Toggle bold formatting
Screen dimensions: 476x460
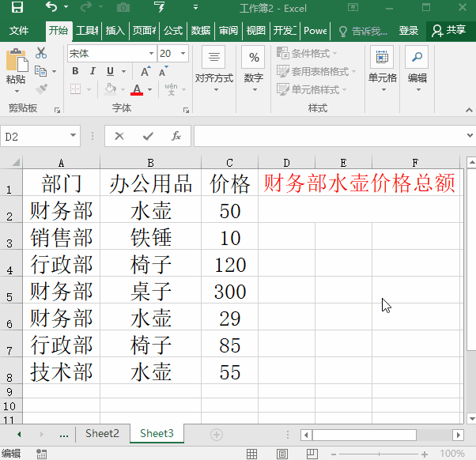[x=75, y=71]
